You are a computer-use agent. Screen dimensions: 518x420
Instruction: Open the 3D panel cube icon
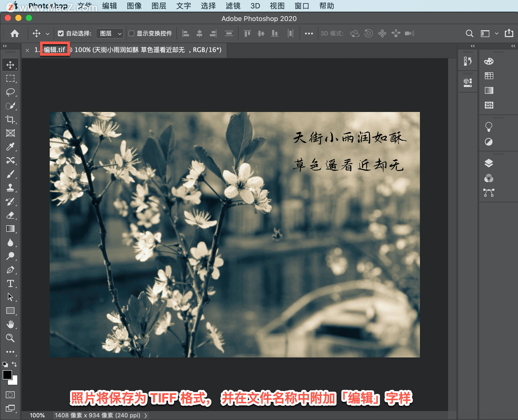click(x=468, y=83)
